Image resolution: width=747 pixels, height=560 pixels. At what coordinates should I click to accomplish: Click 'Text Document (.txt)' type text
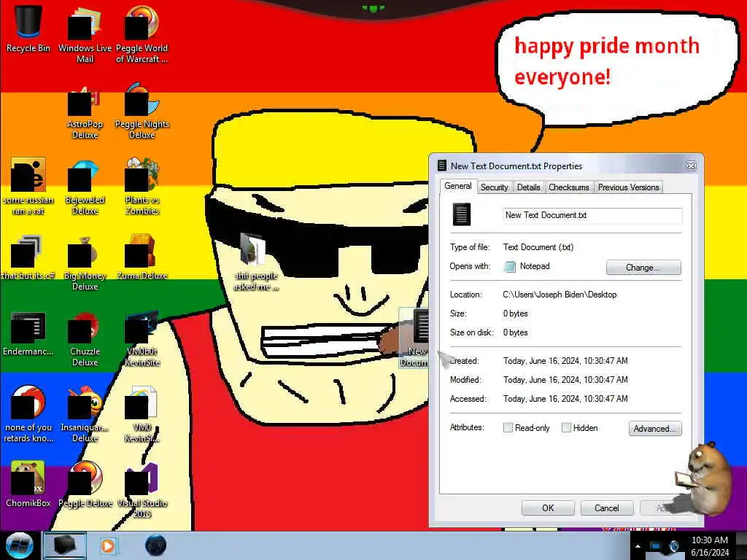[538, 247]
